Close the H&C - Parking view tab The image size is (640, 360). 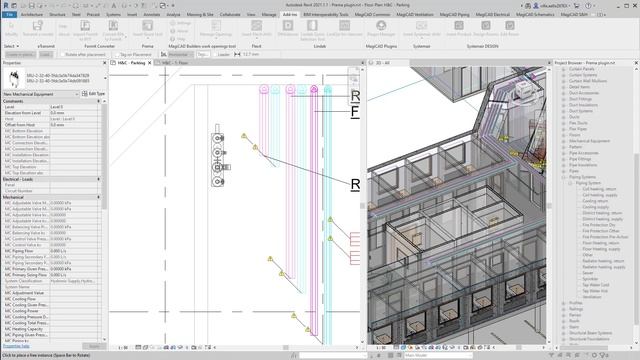(x=149, y=63)
